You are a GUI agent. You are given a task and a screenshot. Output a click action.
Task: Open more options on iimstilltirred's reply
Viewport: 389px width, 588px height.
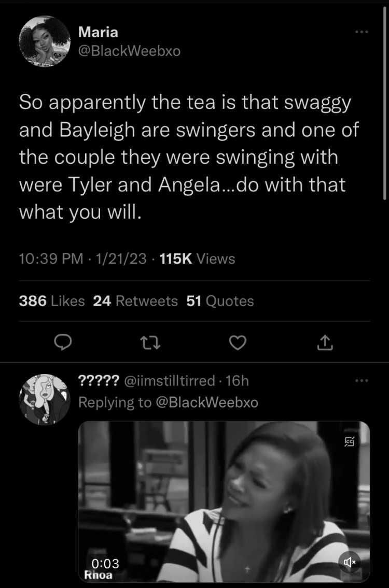point(363,381)
